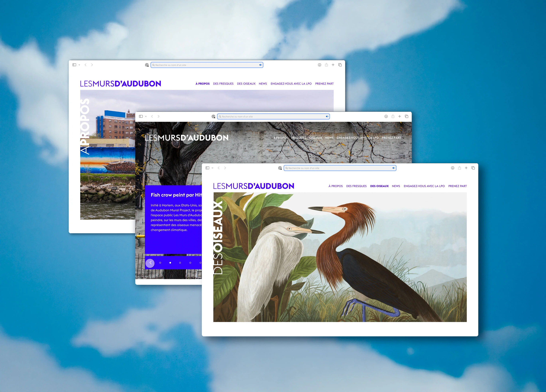
Task: Click the front window's address search field
Action: click(x=337, y=168)
